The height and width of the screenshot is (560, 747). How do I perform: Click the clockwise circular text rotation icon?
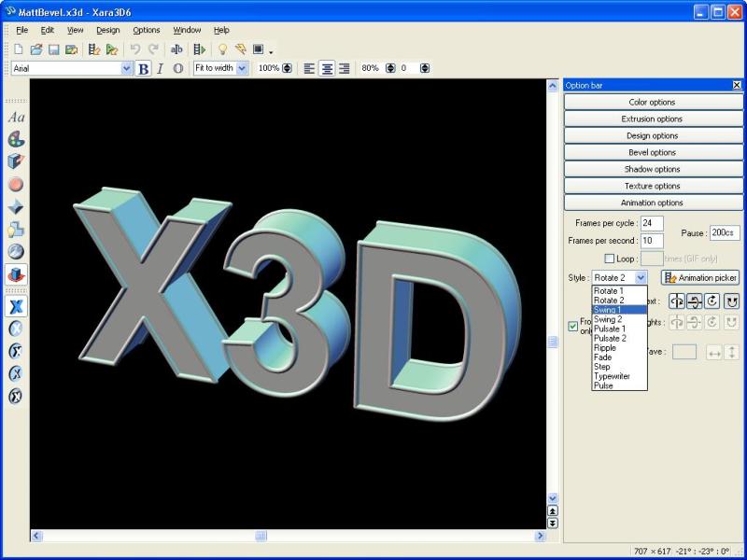712,301
